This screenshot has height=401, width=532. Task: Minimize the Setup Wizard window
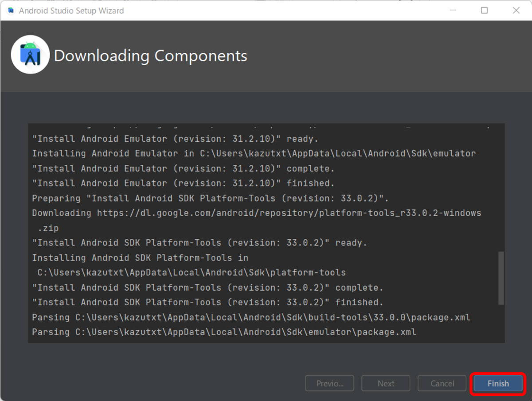click(452, 10)
